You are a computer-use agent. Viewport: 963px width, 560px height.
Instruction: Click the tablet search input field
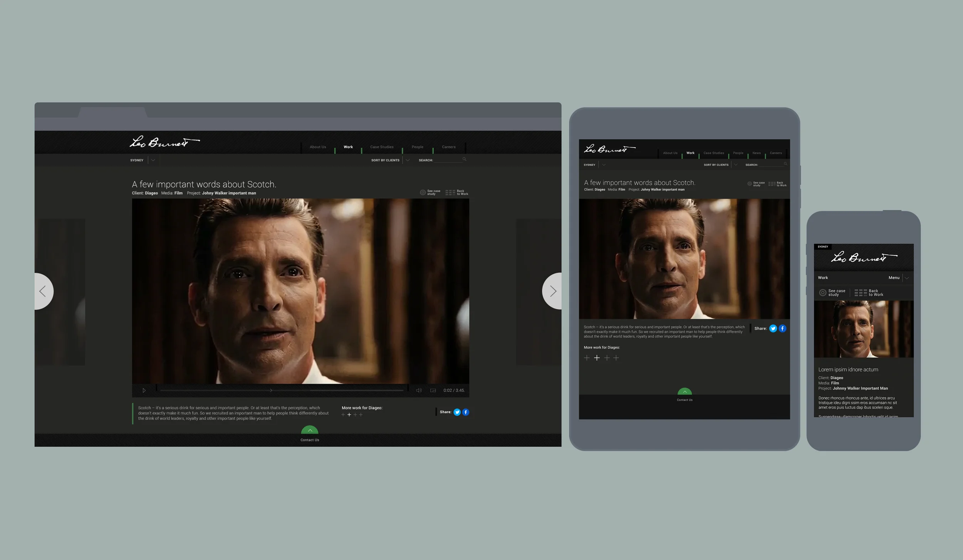click(771, 164)
